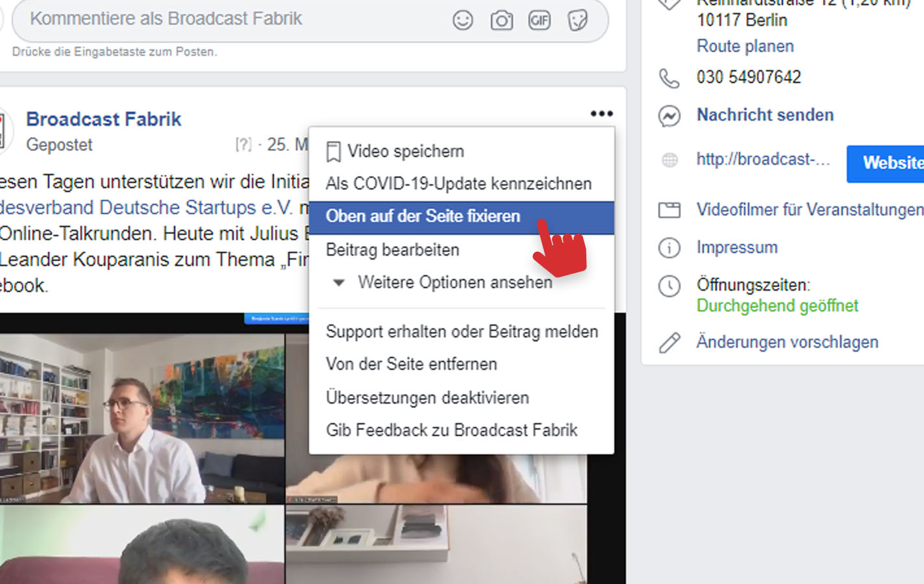Open Nachricht senden link
Screen dimensions: 924x584
(765, 115)
